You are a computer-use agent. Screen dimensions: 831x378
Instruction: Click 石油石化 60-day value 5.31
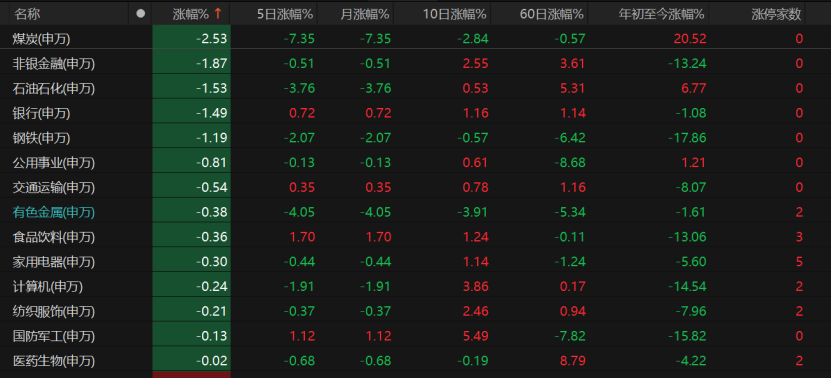(x=572, y=88)
